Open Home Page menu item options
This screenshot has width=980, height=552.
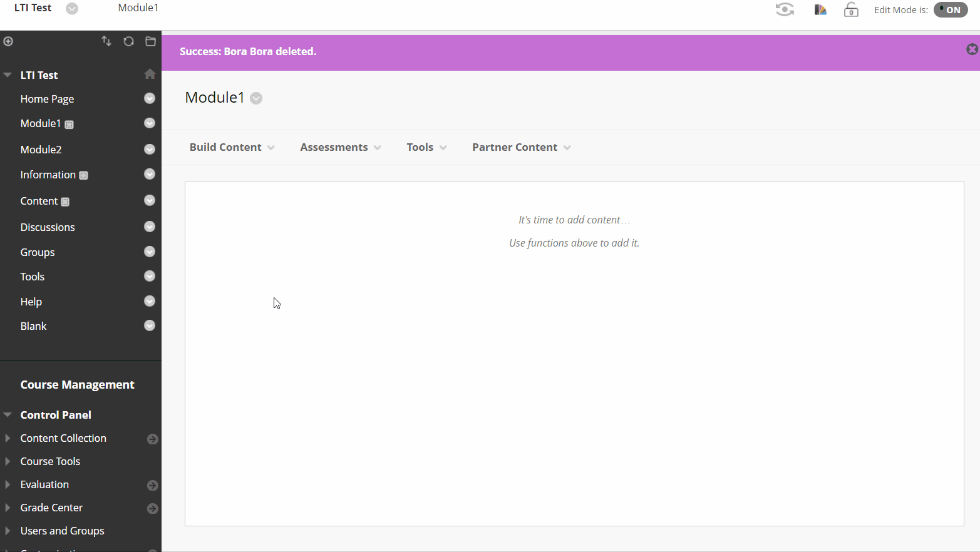[x=150, y=98]
